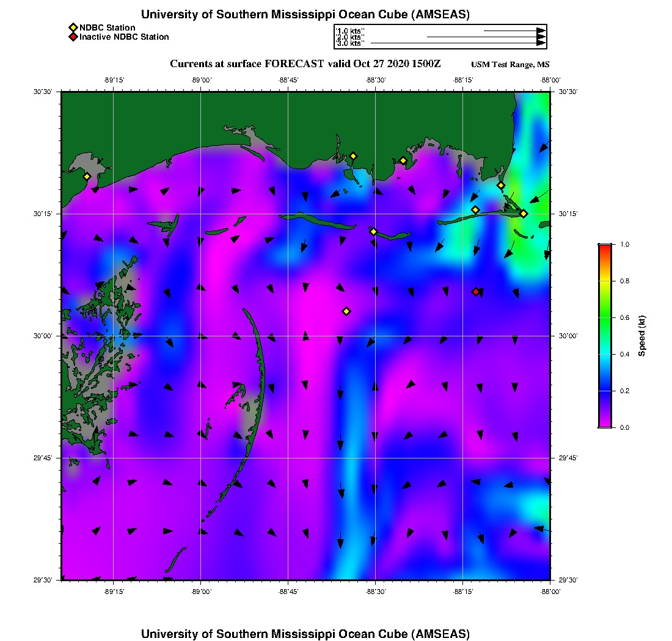Click the yellow diamond beside the NDBC Station legend label
The image size is (672, 641).
(73, 27)
